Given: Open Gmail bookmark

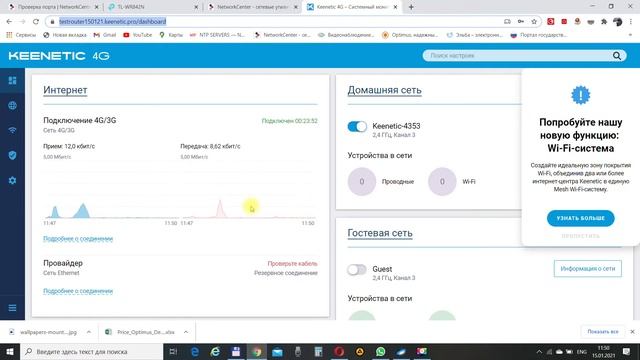Looking at the screenshot, I should [x=105, y=35].
